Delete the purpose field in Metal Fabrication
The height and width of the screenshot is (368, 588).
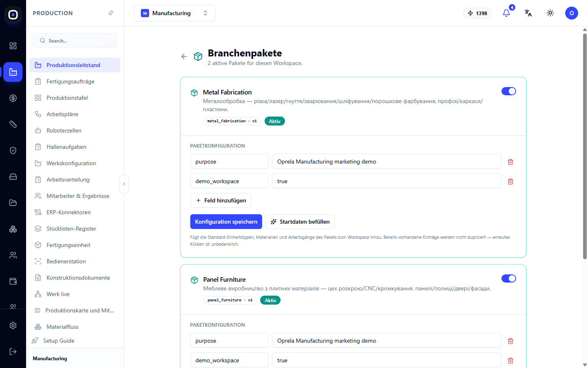pyautogui.click(x=510, y=162)
